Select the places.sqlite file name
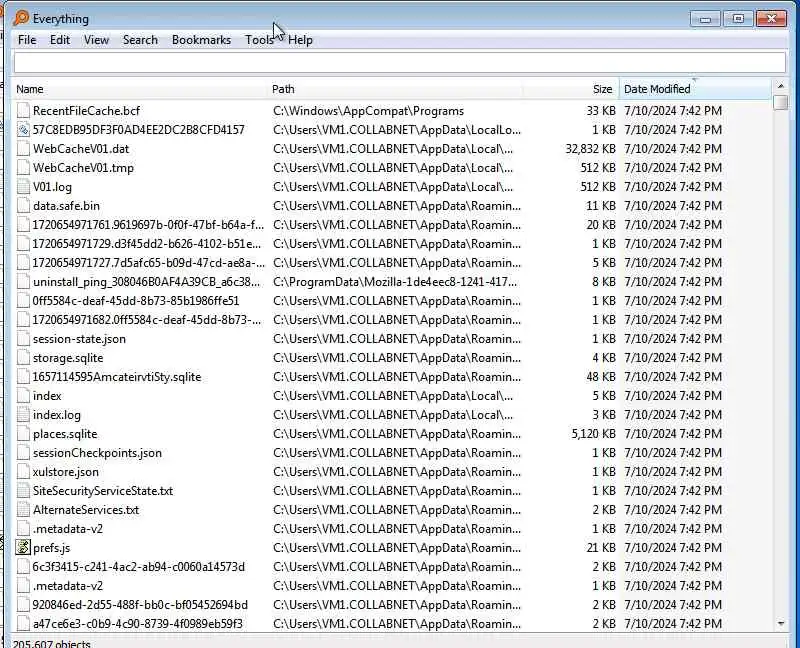This screenshot has height=648, width=800. [x=65, y=434]
